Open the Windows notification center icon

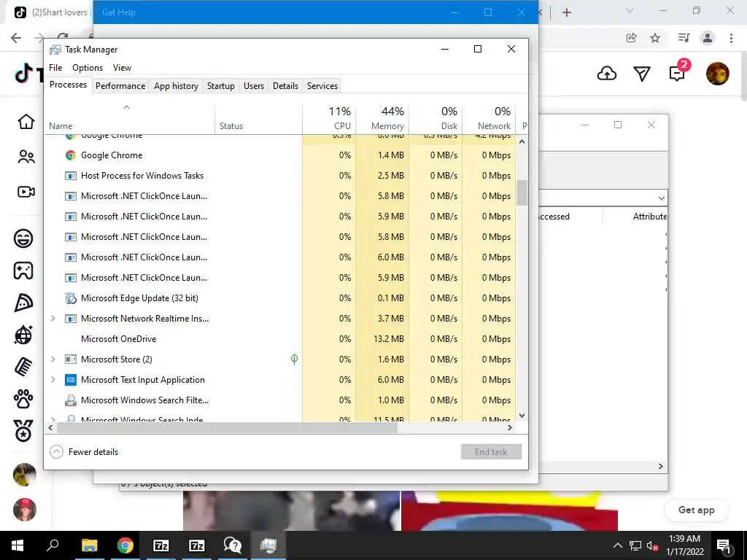point(724,545)
